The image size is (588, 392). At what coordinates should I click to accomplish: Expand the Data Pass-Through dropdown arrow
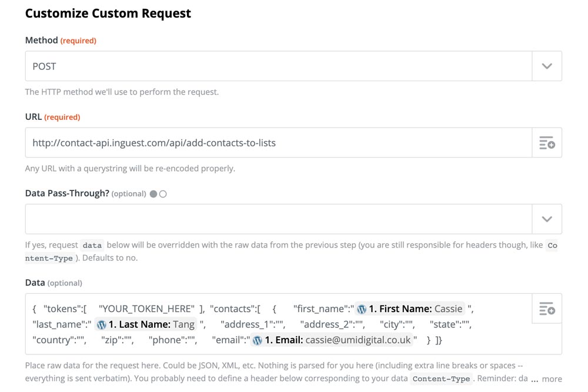tap(547, 219)
